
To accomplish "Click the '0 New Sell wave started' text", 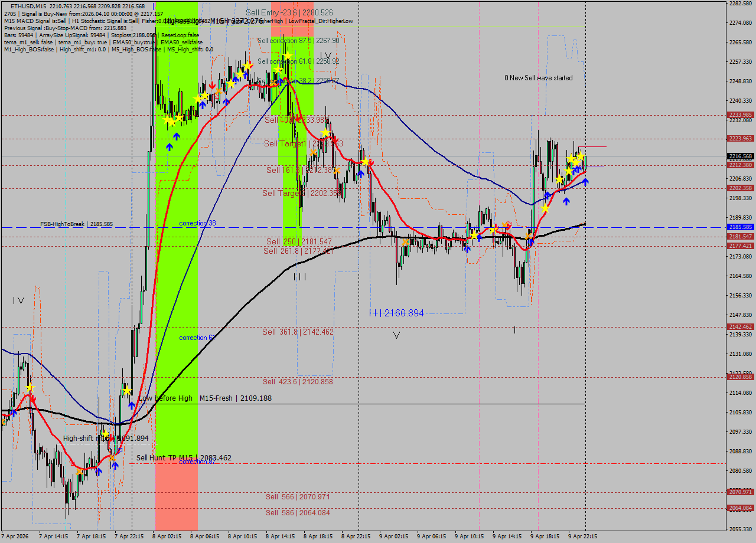I will pyautogui.click(x=538, y=78).
